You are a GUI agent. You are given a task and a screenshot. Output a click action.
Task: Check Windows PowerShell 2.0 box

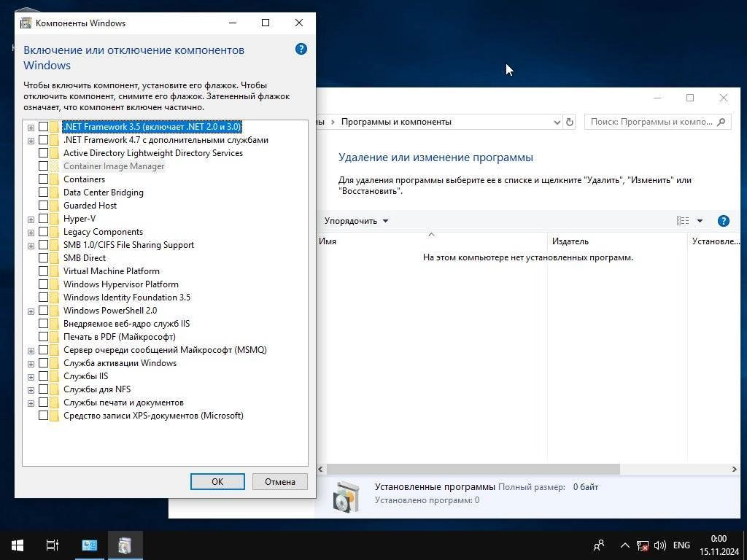[43, 311]
